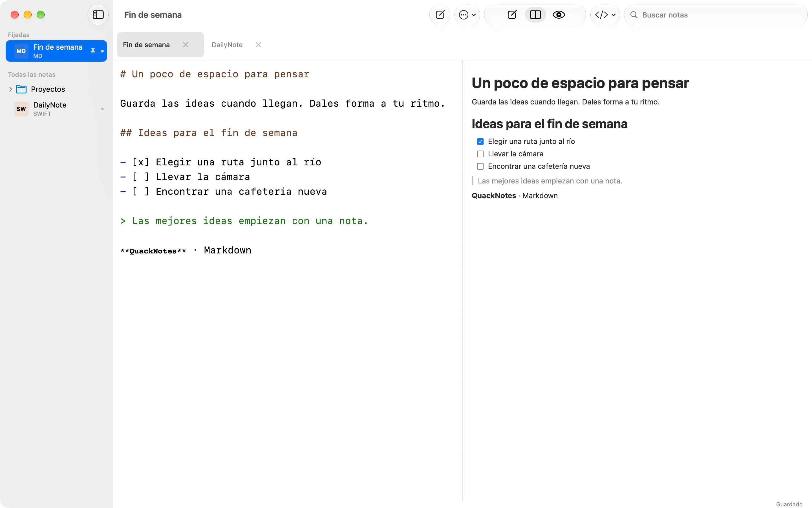Click the MD badge of pinned note
This screenshot has height=508, width=812.
point(21,51)
